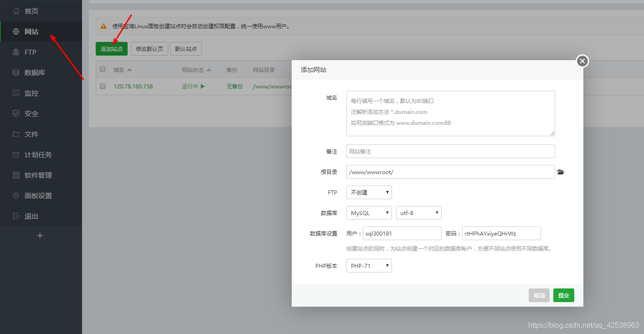This screenshot has height=334, width=644.
Task: Focus the 根目录 /www/wwwroot/ field
Action: click(450, 172)
